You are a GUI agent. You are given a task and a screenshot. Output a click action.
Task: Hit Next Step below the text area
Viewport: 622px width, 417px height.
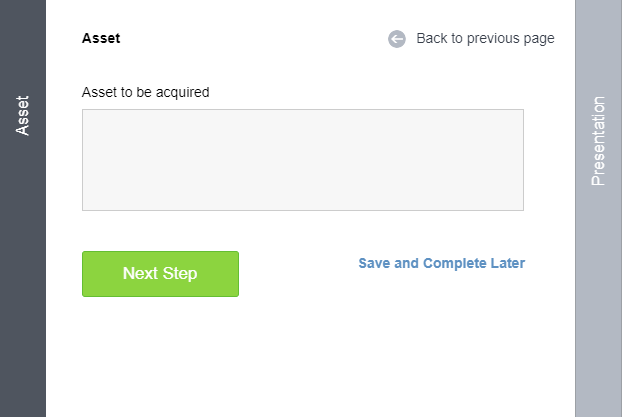[x=160, y=274]
